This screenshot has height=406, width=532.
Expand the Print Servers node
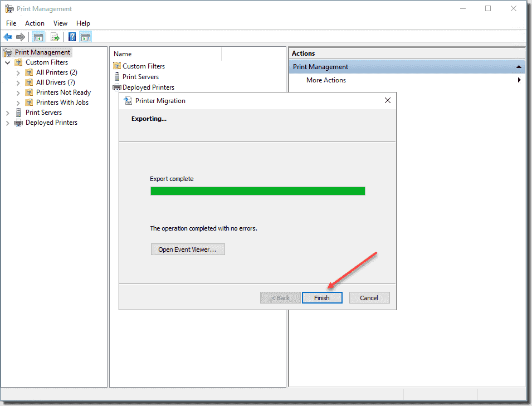click(7, 112)
